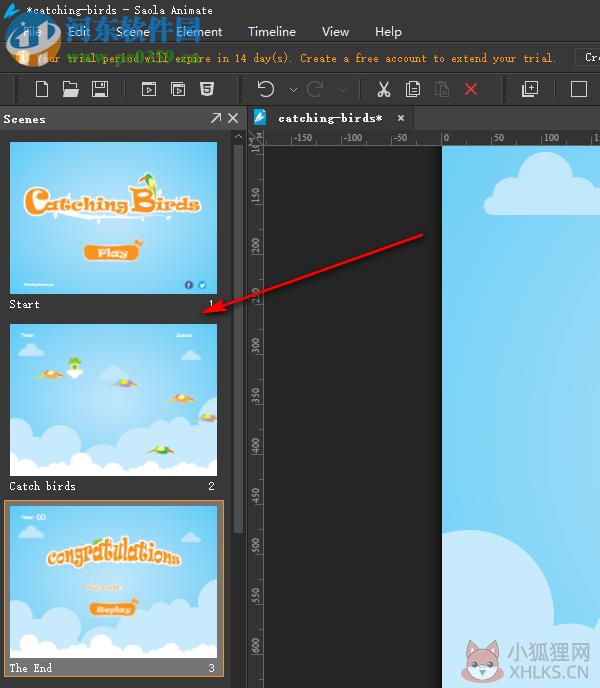Open the Timeline menu
This screenshot has width=600, height=688.
[x=272, y=32]
